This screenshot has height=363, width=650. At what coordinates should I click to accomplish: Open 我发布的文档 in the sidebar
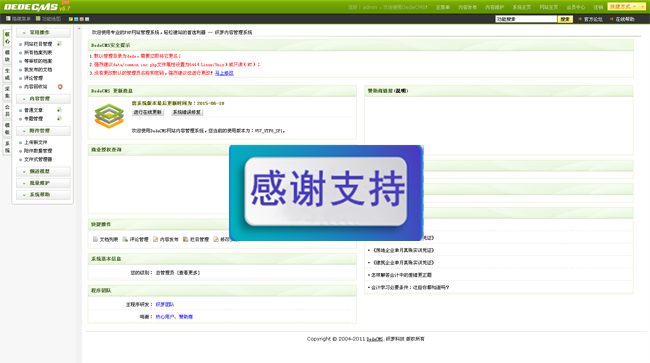pyautogui.click(x=38, y=70)
